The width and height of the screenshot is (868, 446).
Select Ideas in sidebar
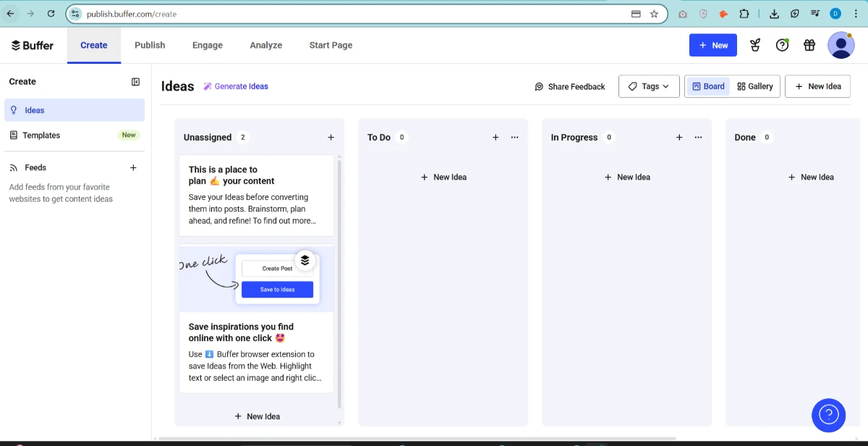(x=75, y=110)
